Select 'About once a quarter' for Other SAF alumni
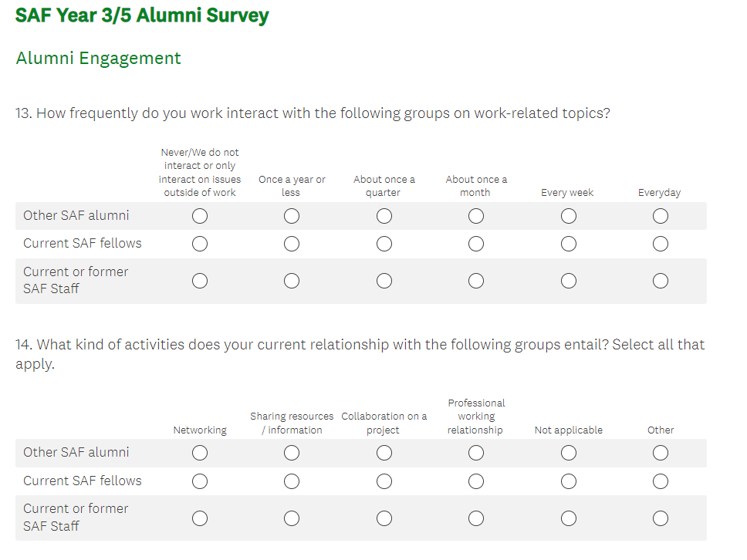The width and height of the screenshot is (747, 560). click(x=384, y=216)
